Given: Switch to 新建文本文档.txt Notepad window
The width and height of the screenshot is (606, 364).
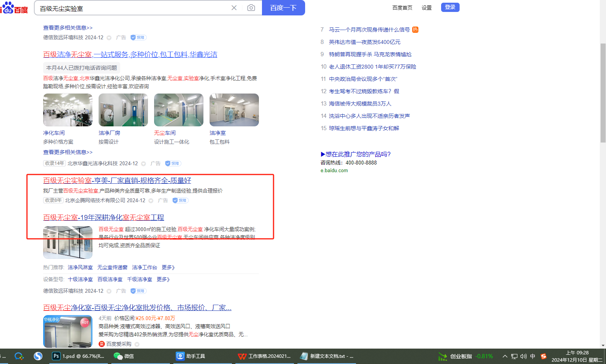Looking at the screenshot, I should [327, 356].
